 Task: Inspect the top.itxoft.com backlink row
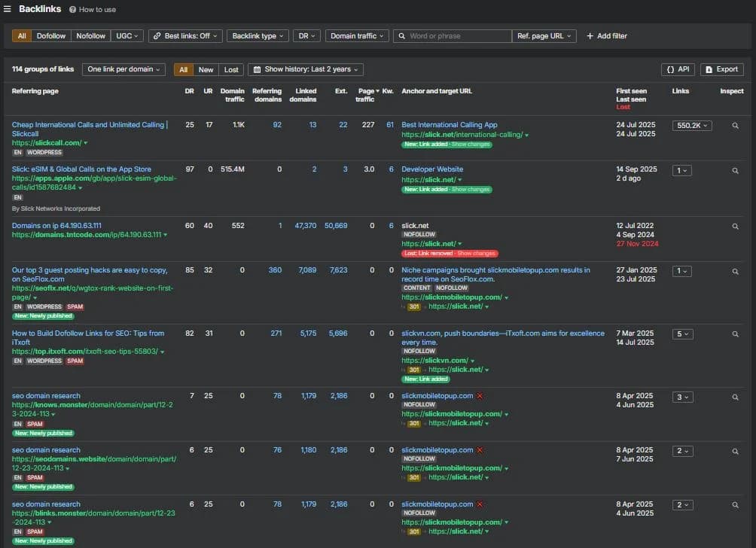click(x=735, y=334)
